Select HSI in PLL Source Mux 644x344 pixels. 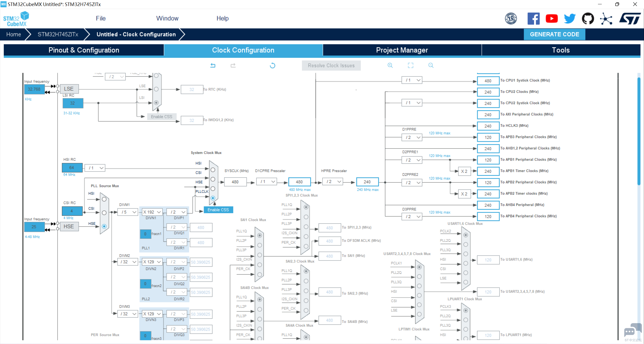104,199
